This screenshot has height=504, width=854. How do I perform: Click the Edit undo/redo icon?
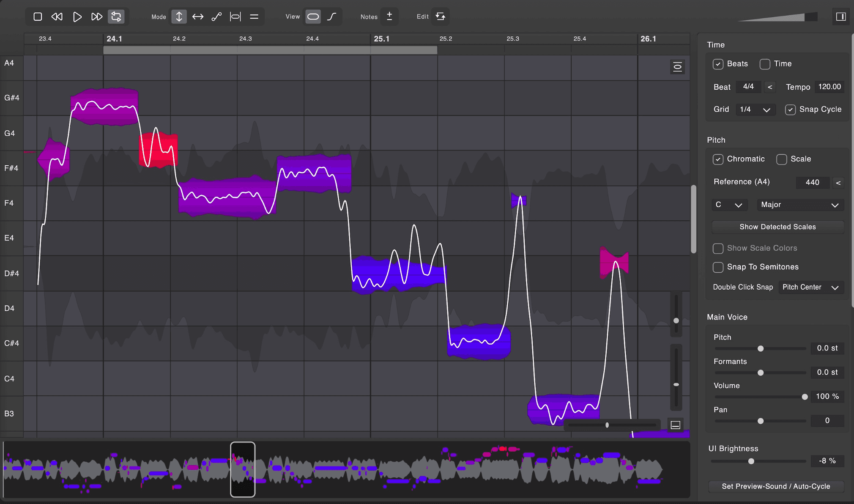440,16
